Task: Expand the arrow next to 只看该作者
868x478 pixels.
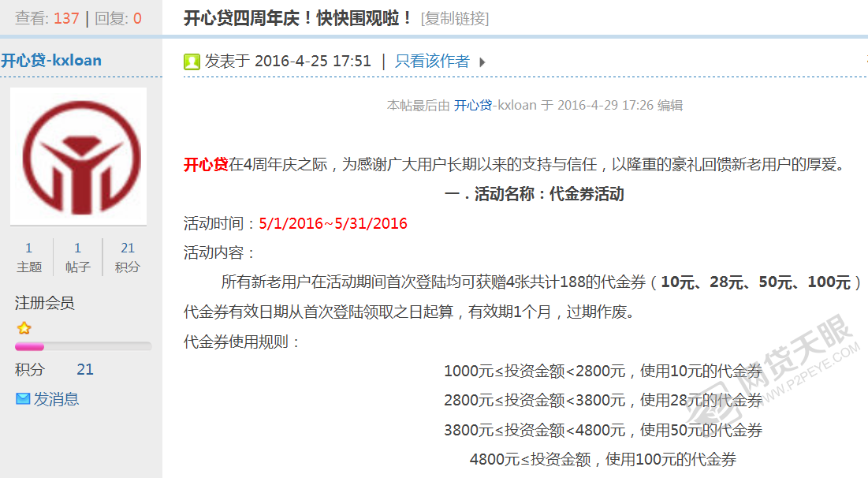Action: tap(482, 62)
